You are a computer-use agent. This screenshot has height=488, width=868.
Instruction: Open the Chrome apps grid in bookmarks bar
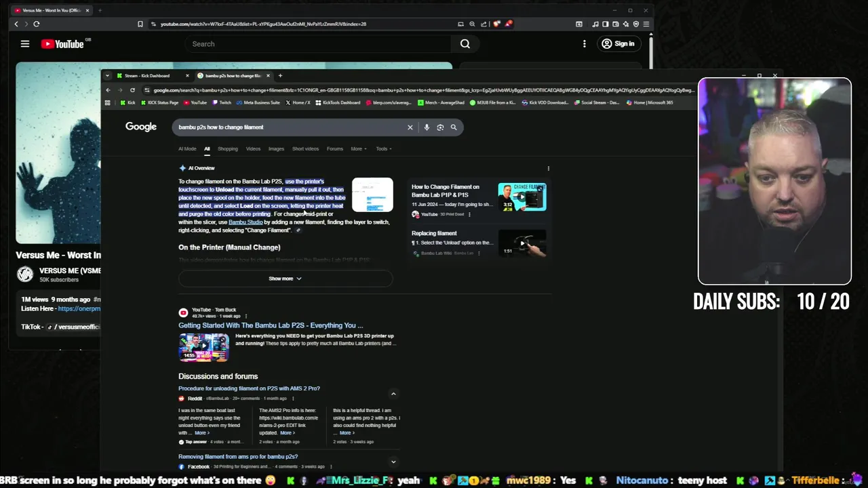[108, 102]
